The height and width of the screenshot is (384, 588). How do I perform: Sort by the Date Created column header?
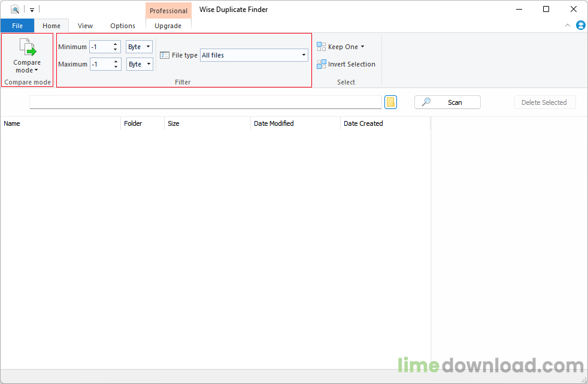(385, 123)
